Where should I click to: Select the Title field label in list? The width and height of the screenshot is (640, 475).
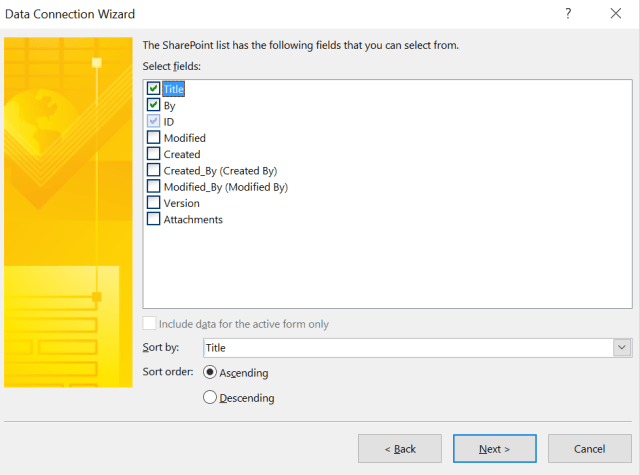174,89
